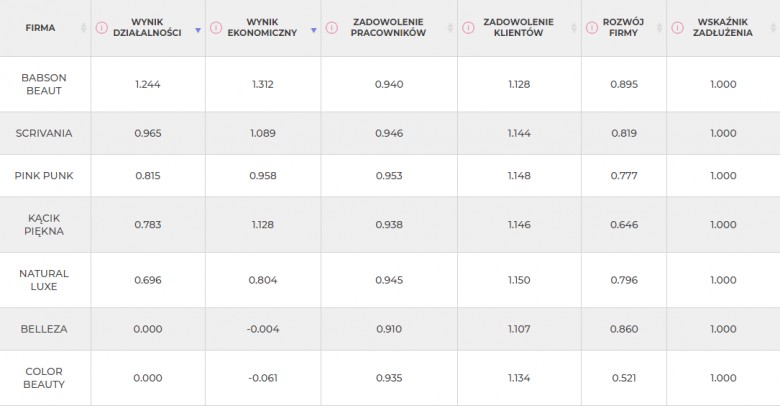The width and height of the screenshot is (780, 406).
Task: Sort by Wynik Ekonomiczny blue arrow
Action: point(314,30)
